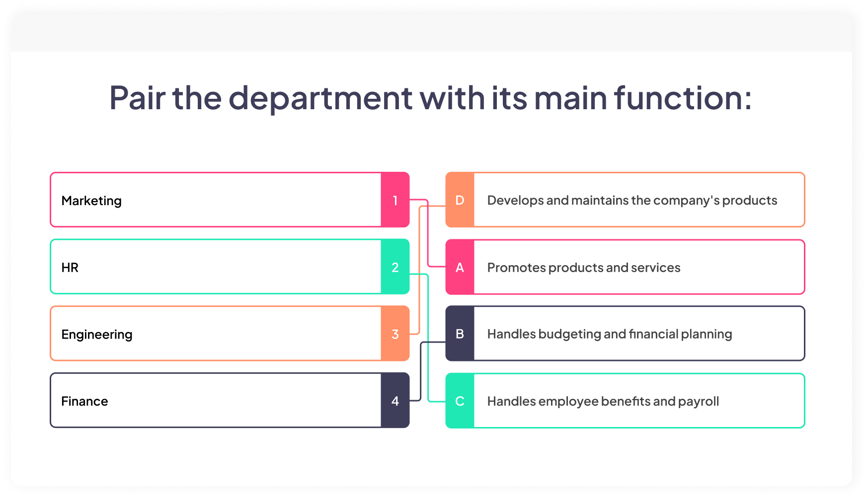The image size is (868, 498).
Task: Choose 'Handles budgeting and financial planning' answer
Action: click(625, 333)
